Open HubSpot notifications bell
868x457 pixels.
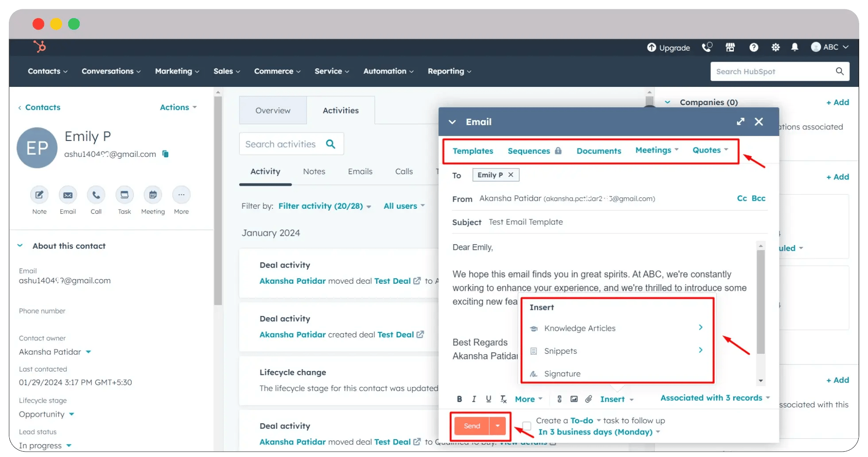click(795, 47)
